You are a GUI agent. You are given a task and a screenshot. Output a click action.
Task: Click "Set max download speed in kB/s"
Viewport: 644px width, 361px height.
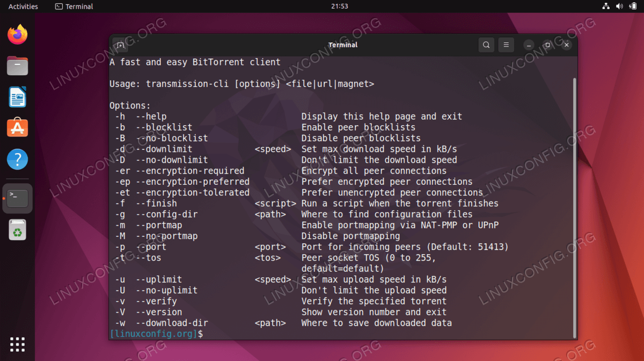point(379,149)
